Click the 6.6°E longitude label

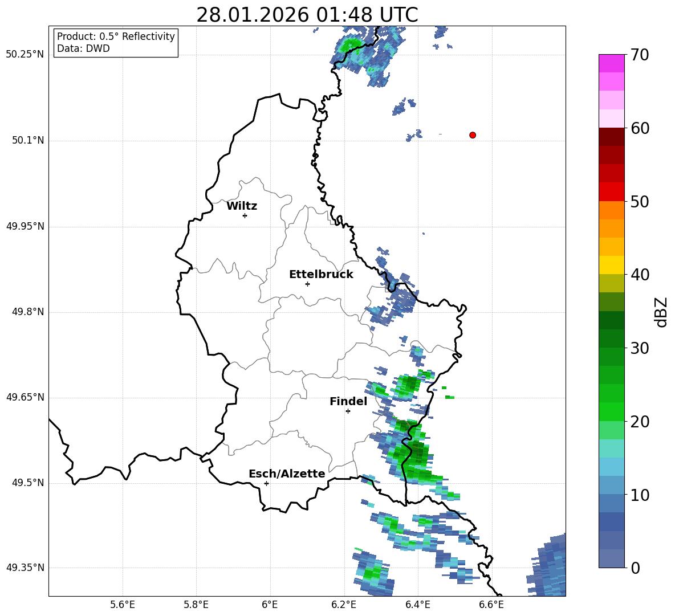(491, 605)
